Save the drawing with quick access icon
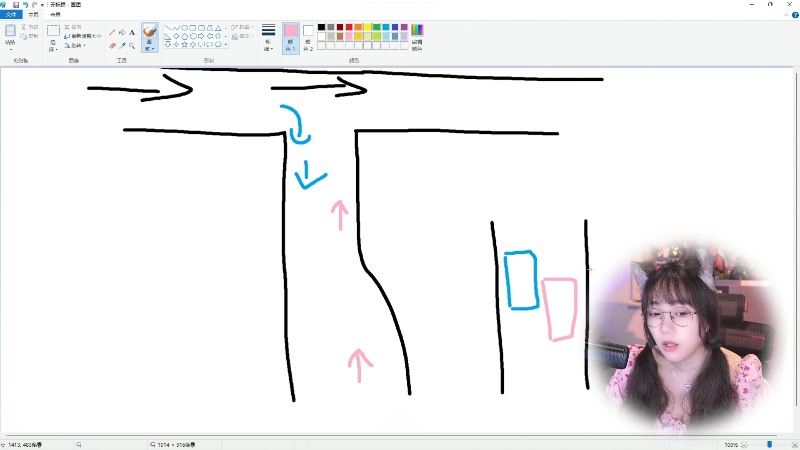Screen dimensions: 800x450 (x=16, y=5)
